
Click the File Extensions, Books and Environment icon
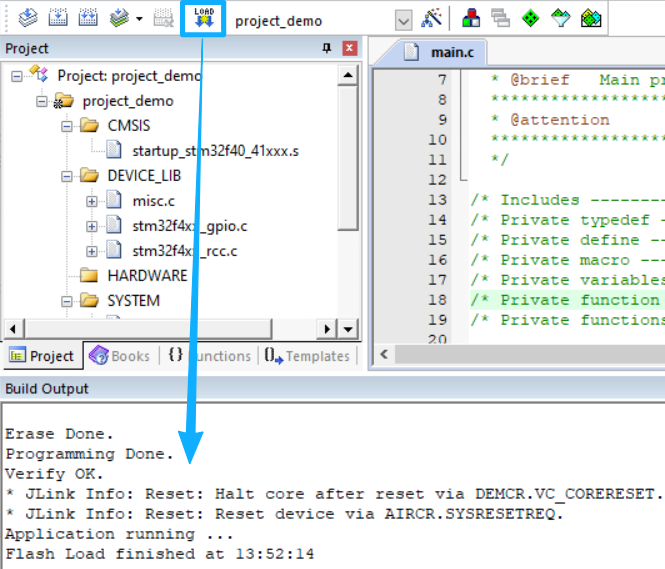(x=471, y=19)
